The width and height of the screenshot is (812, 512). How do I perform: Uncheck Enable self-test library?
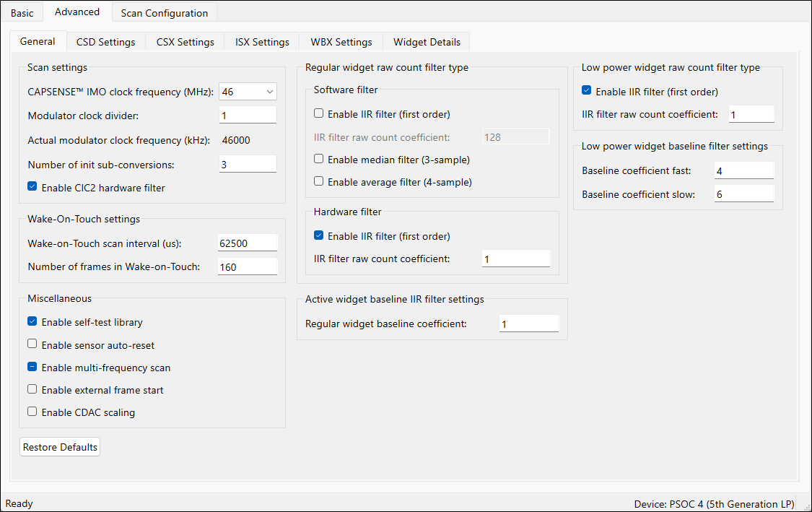click(32, 321)
